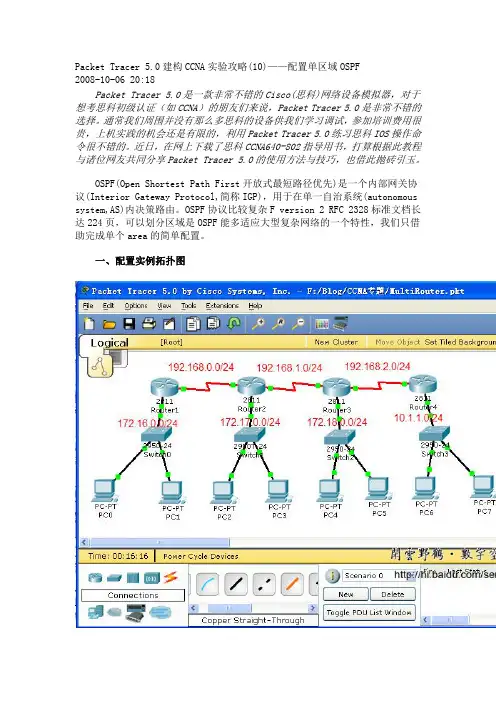Open the File menu
The height and width of the screenshot is (702, 496).
(88, 305)
